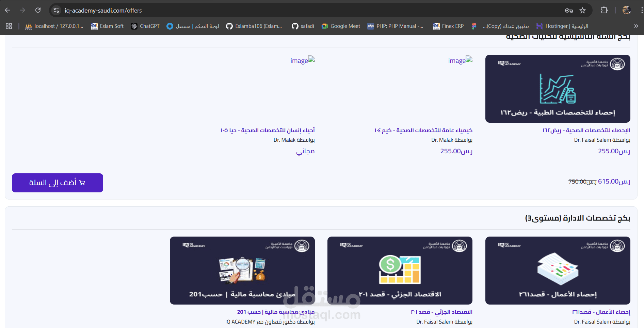This screenshot has height=328, width=644.
Task: Click Dr. Faisal Salem under إحصاء الأعمال
Action: tap(602, 322)
